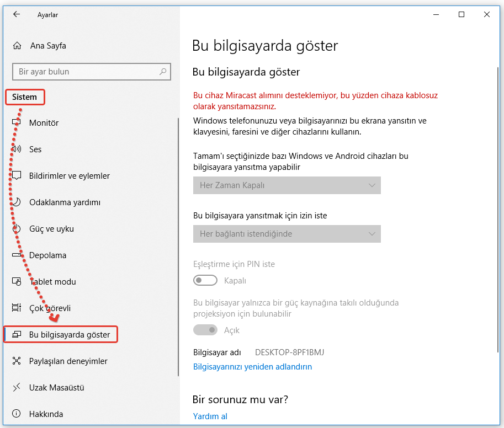This screenshot has width=504, height=428.
Task: Open Ses sound settings speaker icon
Action: pos(17,149)
